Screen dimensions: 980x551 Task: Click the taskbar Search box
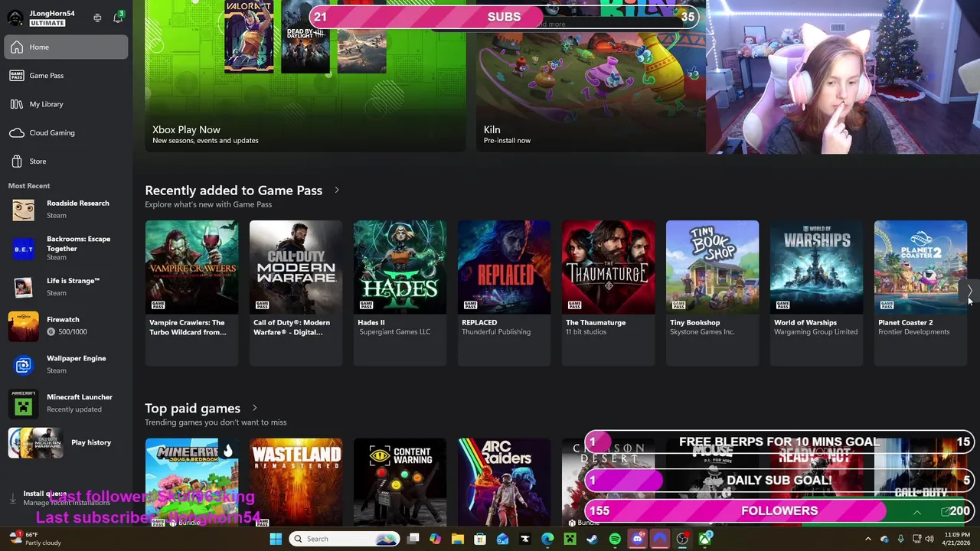point(345,539)
